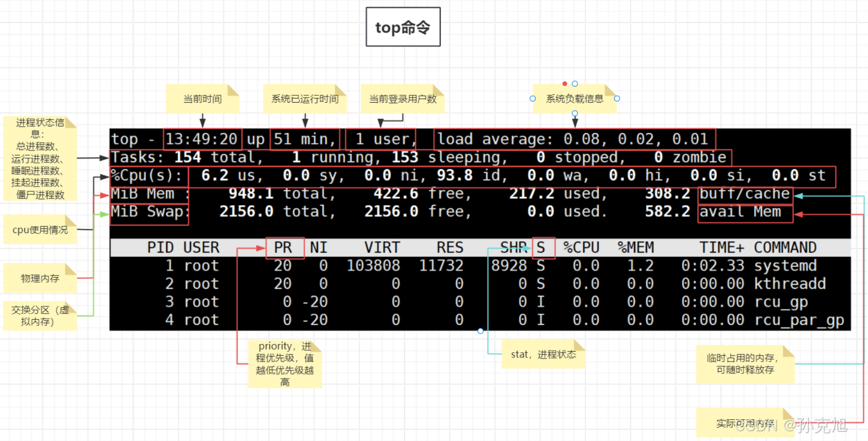Image resolution: width=868 pixels, height=441 pixels.
Task: Click the 'PID' column header
Action: tap(160, 248)
